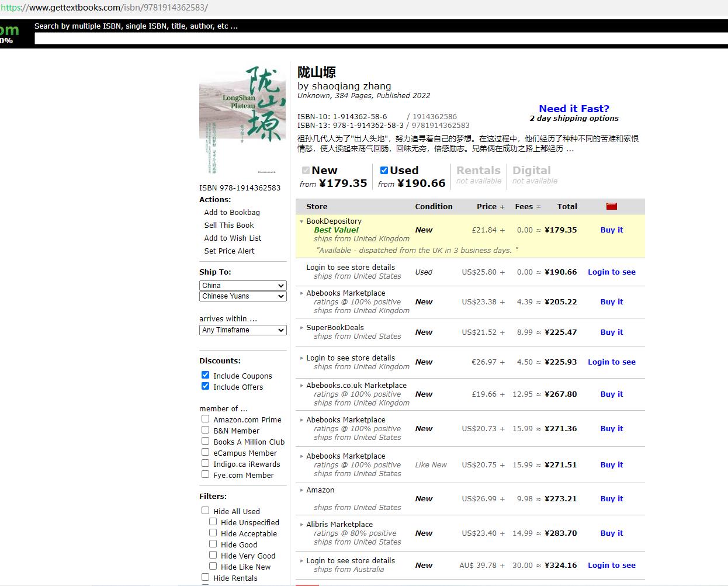Buy it from Abebooks.co.uk Marketplace

[612, 394]
